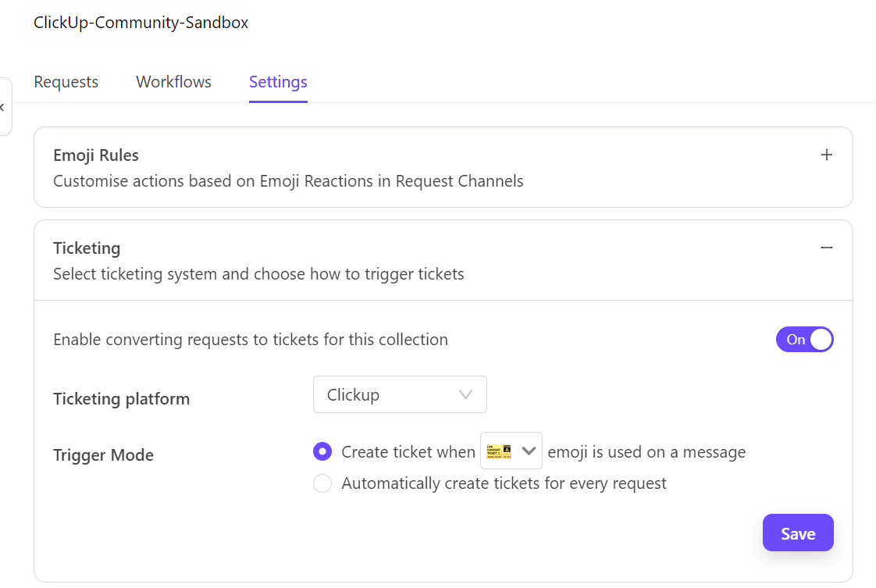Click the "Automatically create tickets for every request" label
876x588 pixels.
click(504, 483)
